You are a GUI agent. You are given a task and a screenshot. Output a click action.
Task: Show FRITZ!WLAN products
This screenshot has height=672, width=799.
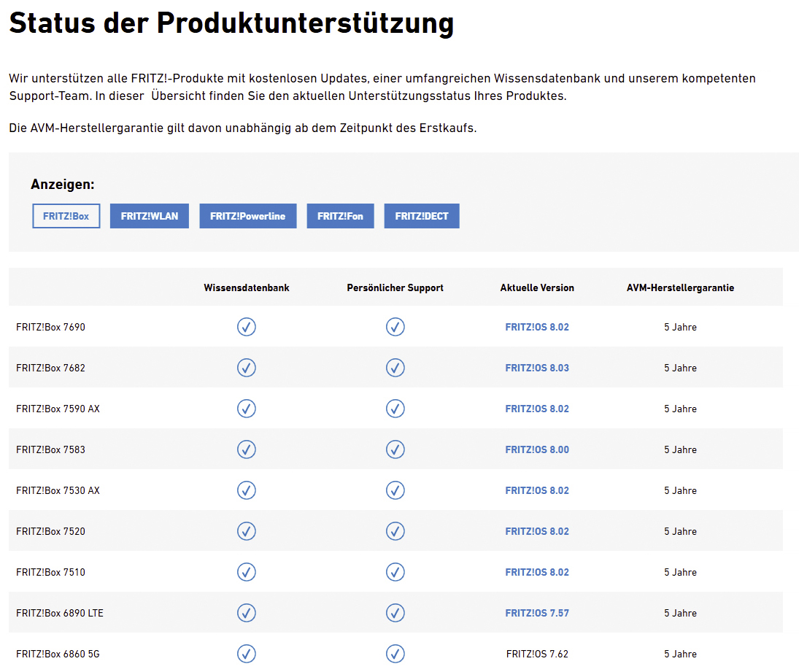(x=150, y=216)
